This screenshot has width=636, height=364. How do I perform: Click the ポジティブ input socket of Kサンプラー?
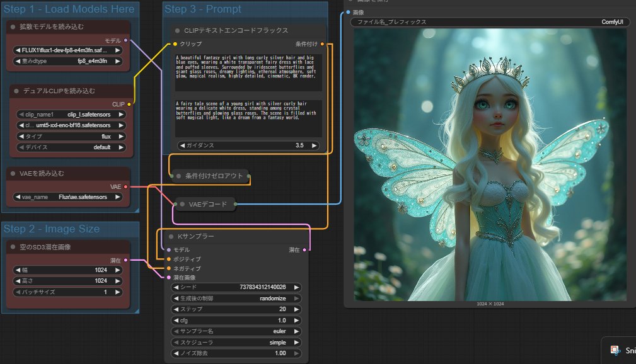click(x=169, y=259)
